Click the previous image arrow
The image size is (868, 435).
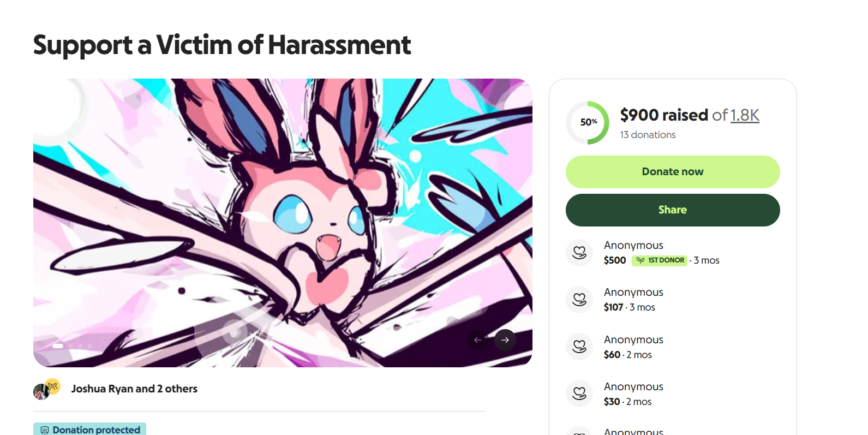(478, 340)
